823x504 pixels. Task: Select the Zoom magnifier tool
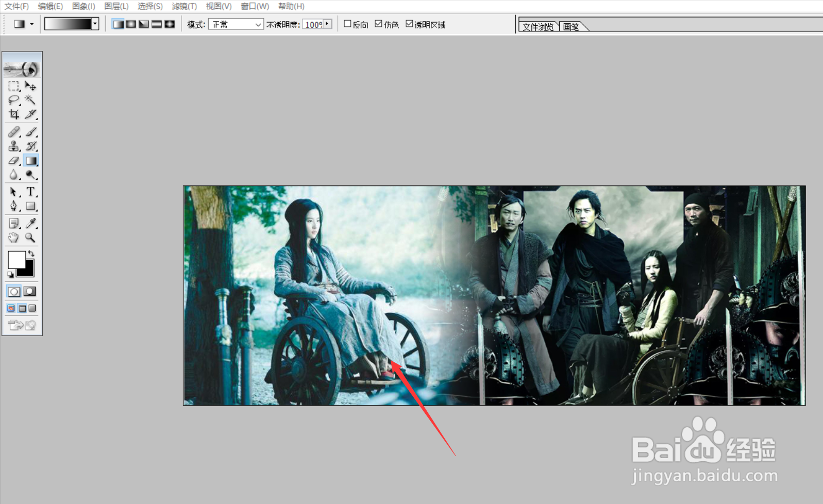click(31, 238)
